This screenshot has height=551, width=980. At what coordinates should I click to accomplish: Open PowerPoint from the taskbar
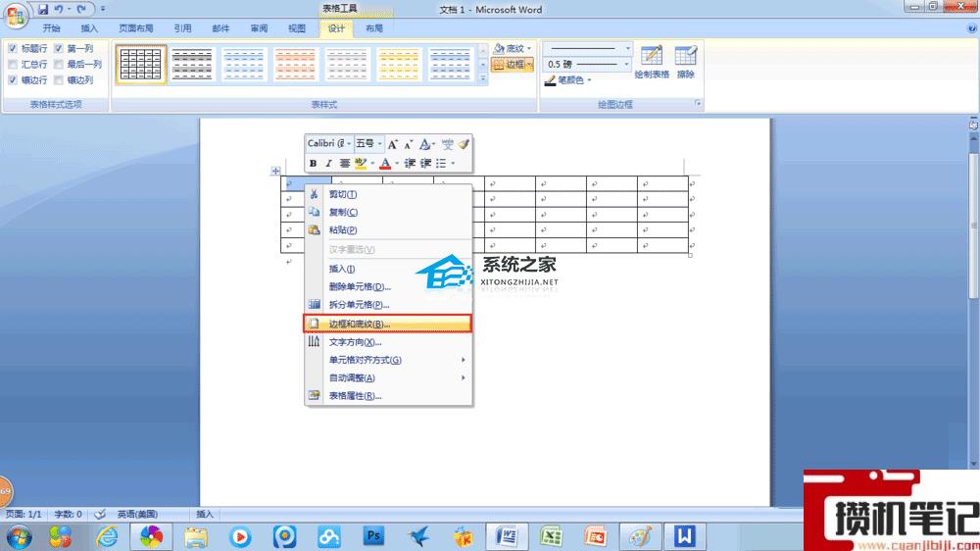click(596, 536)
